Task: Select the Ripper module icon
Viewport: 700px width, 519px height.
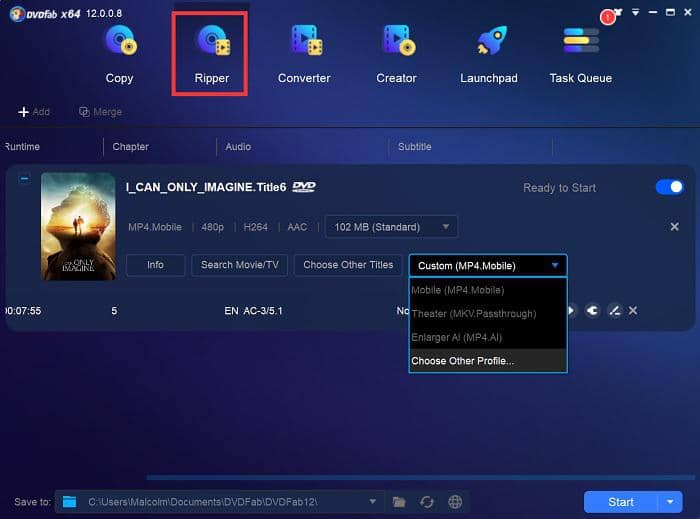Action: click(x=211, y=42)
